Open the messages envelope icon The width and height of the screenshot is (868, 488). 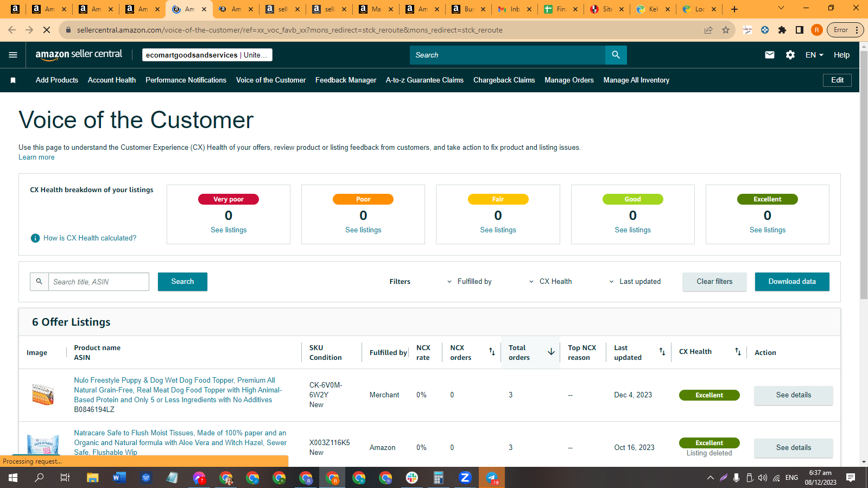[769, 55]
